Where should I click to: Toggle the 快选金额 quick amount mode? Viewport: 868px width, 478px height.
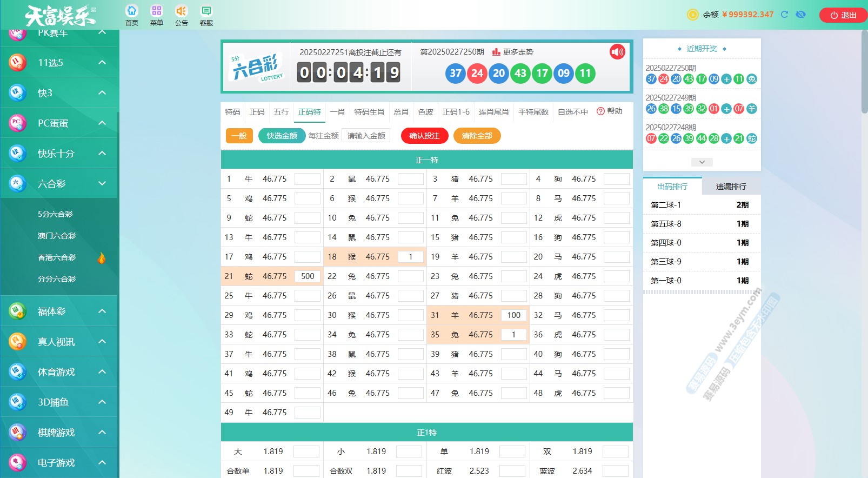282,136
